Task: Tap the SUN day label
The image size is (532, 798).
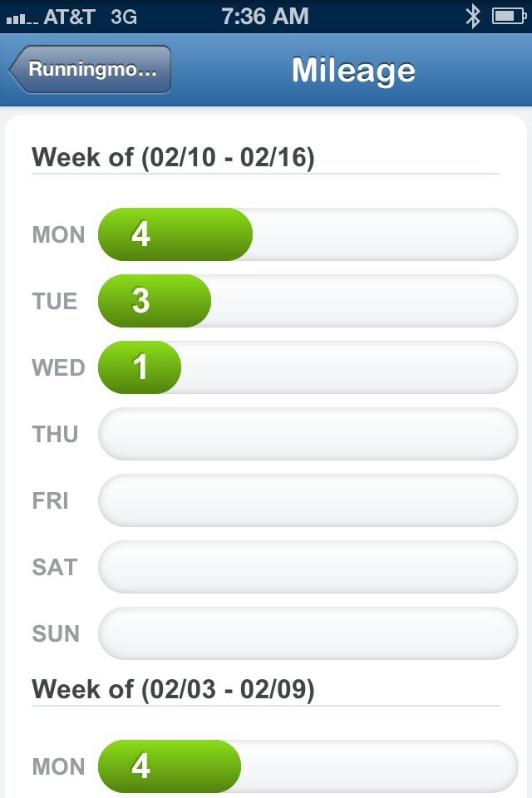Action: point(56,634)
